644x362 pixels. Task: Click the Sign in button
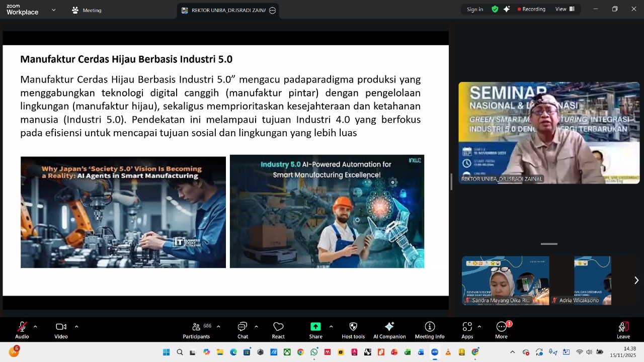click(474, 9)
